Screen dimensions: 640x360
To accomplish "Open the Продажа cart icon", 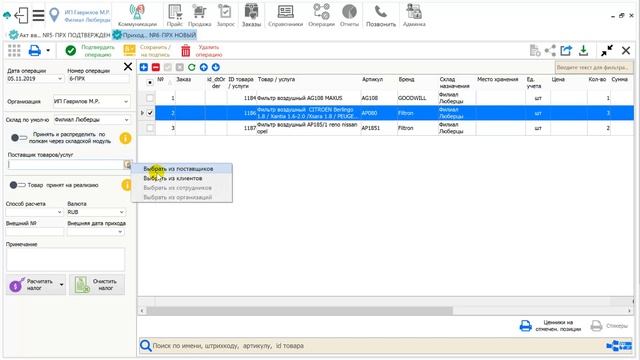I will pyautogui.click(x=199, y=12).
